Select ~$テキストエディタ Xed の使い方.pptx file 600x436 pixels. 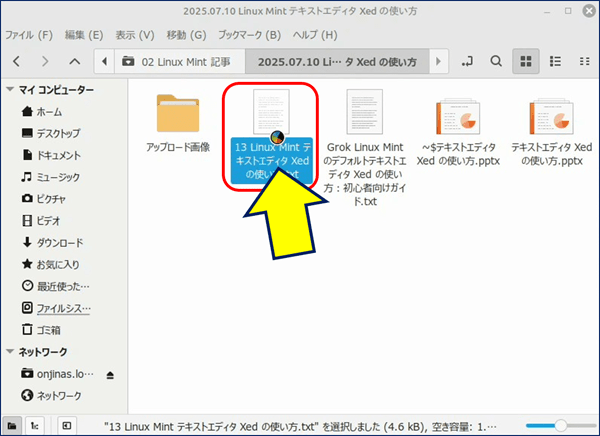click(x=458, y=132)
